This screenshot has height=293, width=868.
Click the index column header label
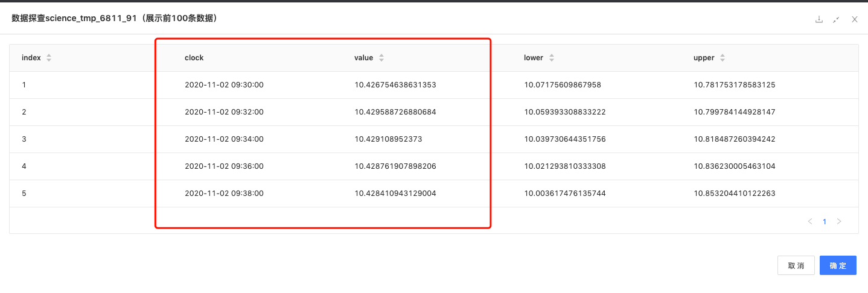tap(31, 58)
